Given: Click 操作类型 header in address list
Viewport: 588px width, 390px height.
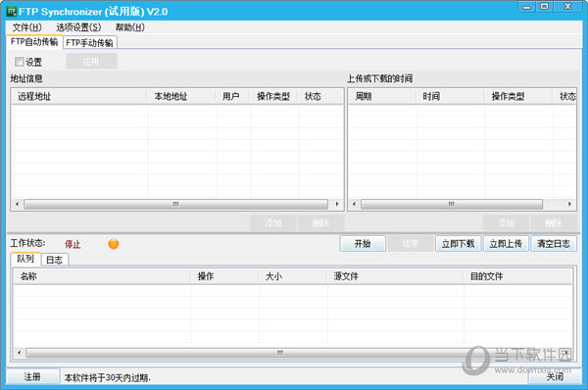Looking at the screenshot, I should [x=273, y=96].
